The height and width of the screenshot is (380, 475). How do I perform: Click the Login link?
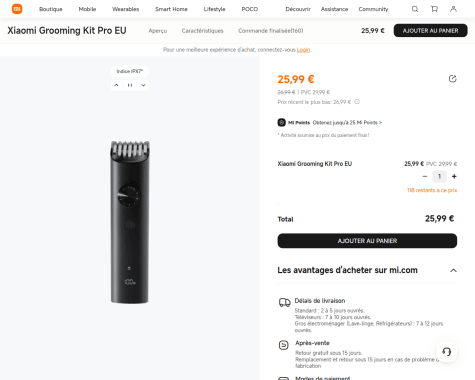(x=303, y=50)
